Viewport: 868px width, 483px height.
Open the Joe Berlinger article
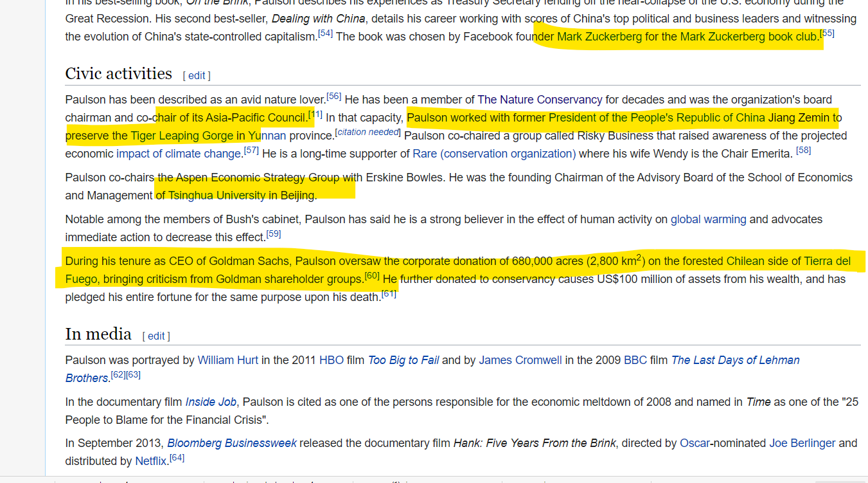coord(802,443)
